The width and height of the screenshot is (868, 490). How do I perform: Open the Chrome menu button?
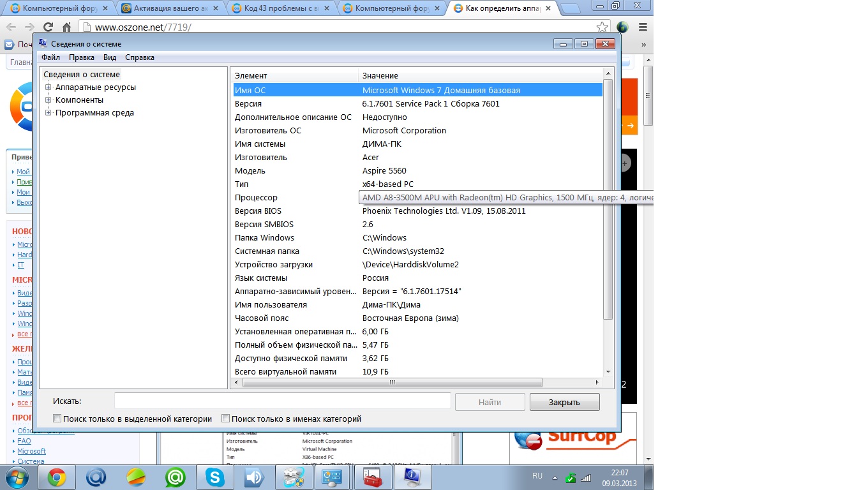coord(643,27)
